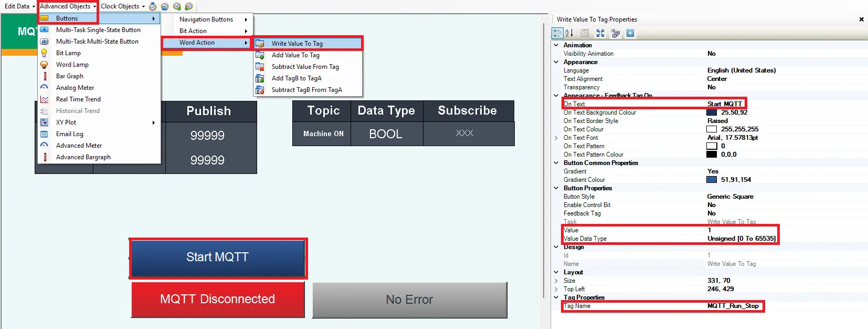This screenshot has width=868, height=329.
Task: Click the MQTT Disconnected red indicator
Action: 218,300
